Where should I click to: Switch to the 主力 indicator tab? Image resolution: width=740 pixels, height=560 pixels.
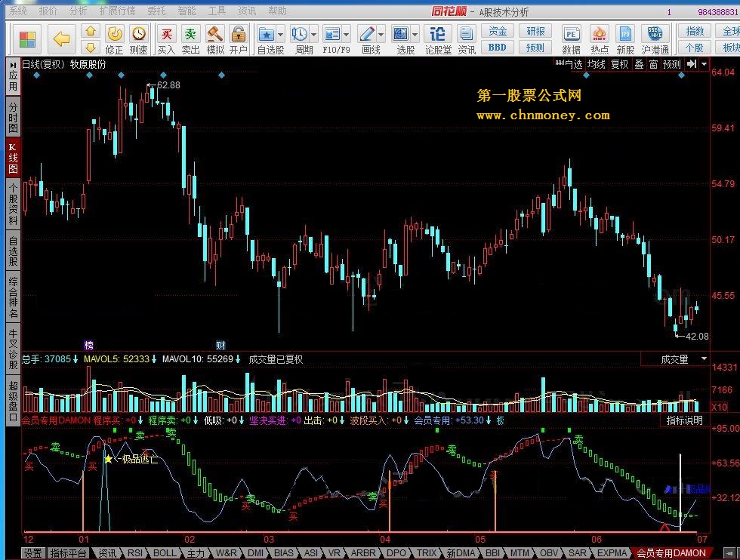coord(196,553)
